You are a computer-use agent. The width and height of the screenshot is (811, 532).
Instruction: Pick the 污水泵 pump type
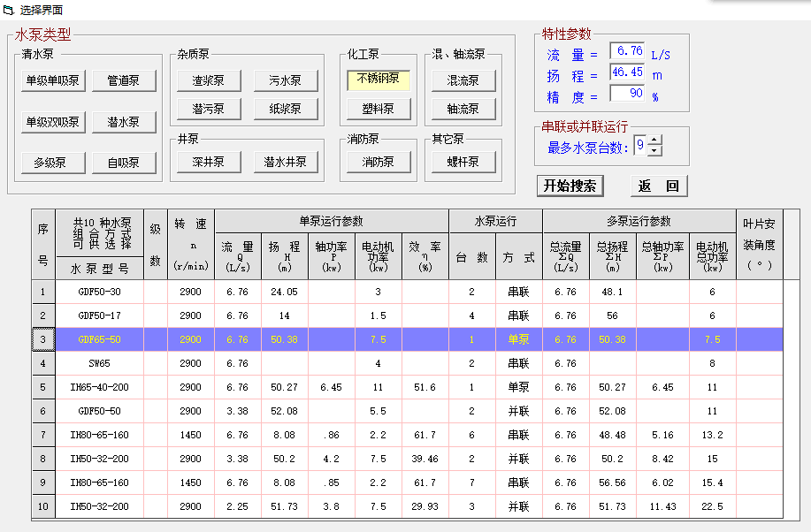(286, 80)
